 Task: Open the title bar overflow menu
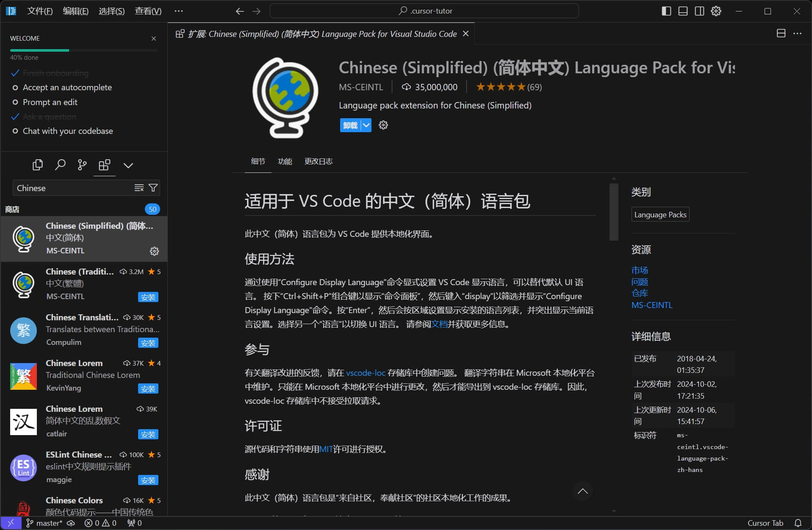[x=179, y=11]
